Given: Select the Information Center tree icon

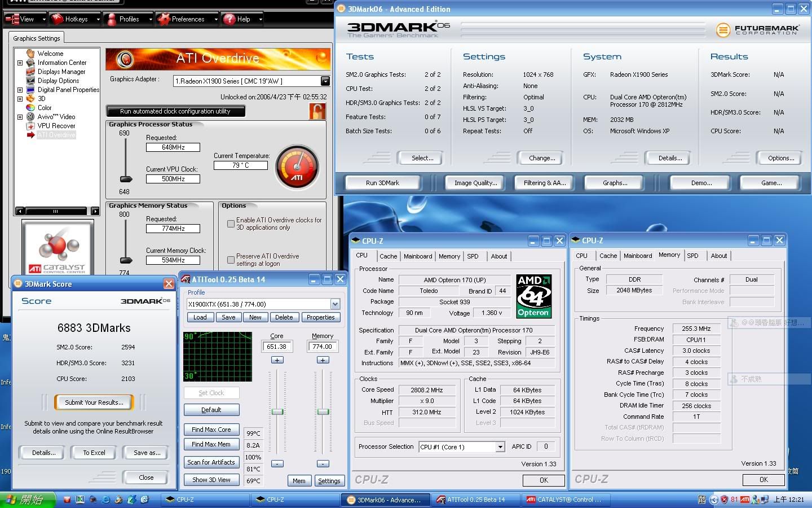Looking at the screenshot, I should click(30, 63).
